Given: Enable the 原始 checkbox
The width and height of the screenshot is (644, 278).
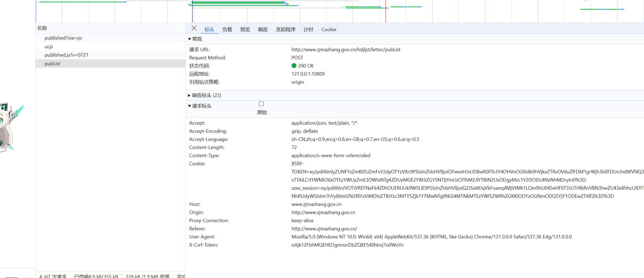Looking at the screenshot, I should point(261,104).
